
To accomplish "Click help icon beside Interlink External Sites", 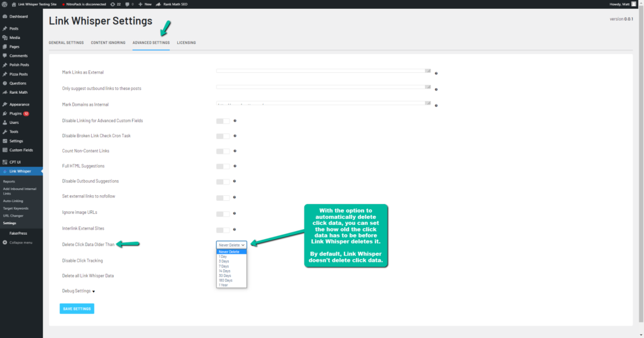I will [x=235, y=230].
